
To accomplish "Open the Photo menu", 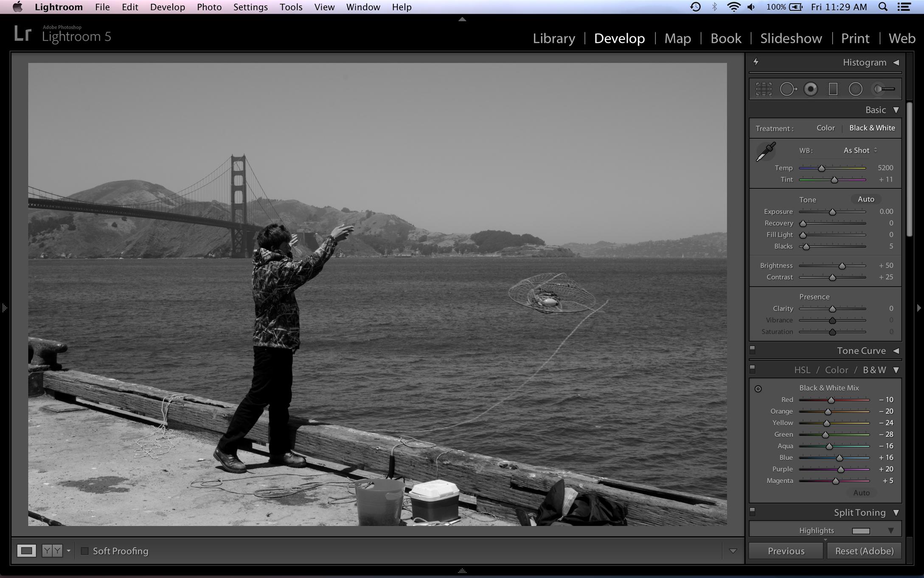I will click(x=209, y=7).
